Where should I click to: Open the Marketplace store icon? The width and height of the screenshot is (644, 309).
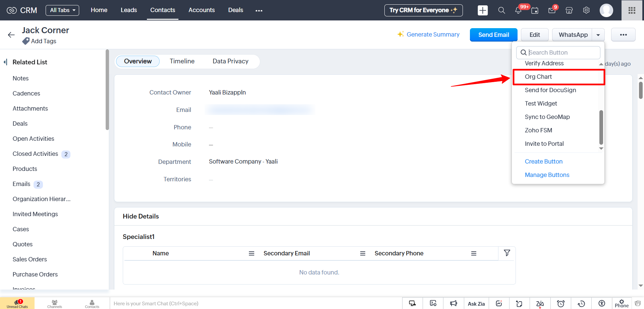(569, 10)
